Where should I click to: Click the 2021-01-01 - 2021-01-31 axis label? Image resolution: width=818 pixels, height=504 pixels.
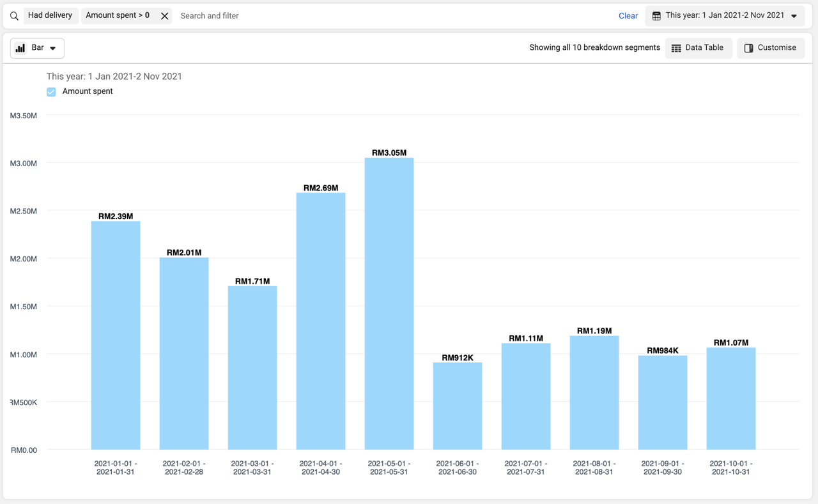(116, 468)
